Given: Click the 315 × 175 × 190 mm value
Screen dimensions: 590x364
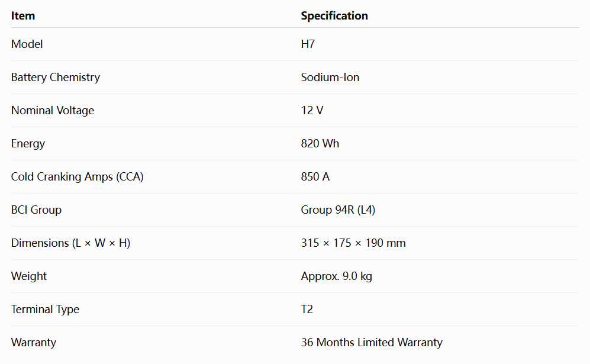Looking at the screenshot, I should pos(353,243).
